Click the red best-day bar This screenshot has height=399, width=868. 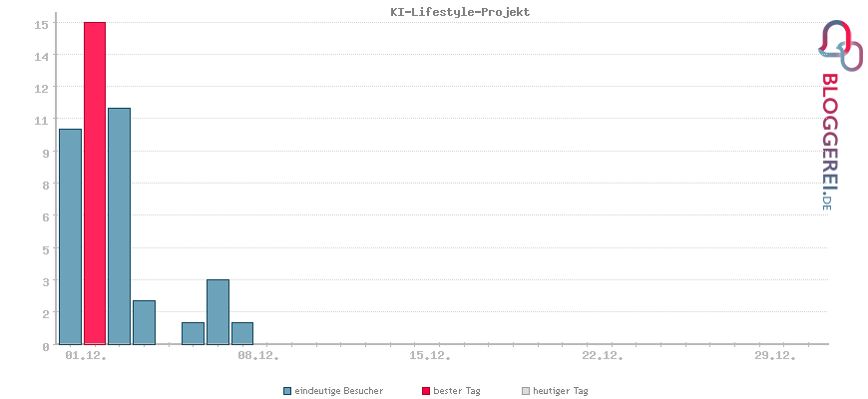pos(95,184)
